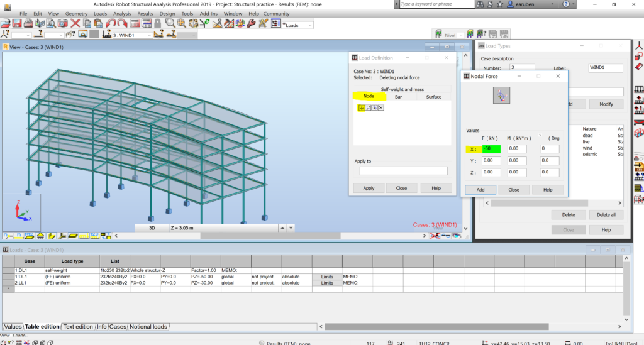Switch to the Text edition tab
Image resolution: width=644 pixels, height=345 pixels.
coord(78,327)
